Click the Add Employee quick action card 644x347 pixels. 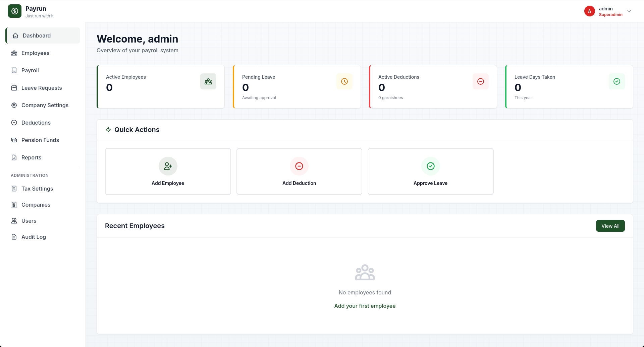[x=168, y=171]
